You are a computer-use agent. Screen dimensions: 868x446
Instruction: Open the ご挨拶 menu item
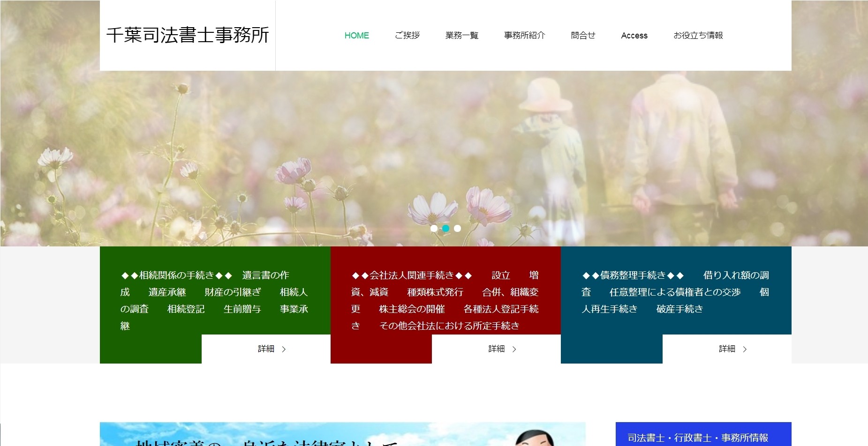tap(407, 36)
